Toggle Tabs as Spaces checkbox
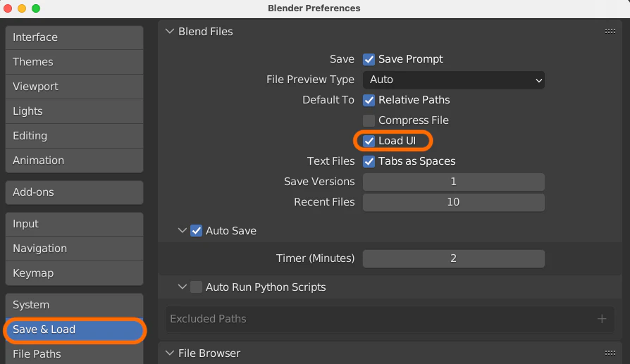The image size is (630, 364). (369, 161)
